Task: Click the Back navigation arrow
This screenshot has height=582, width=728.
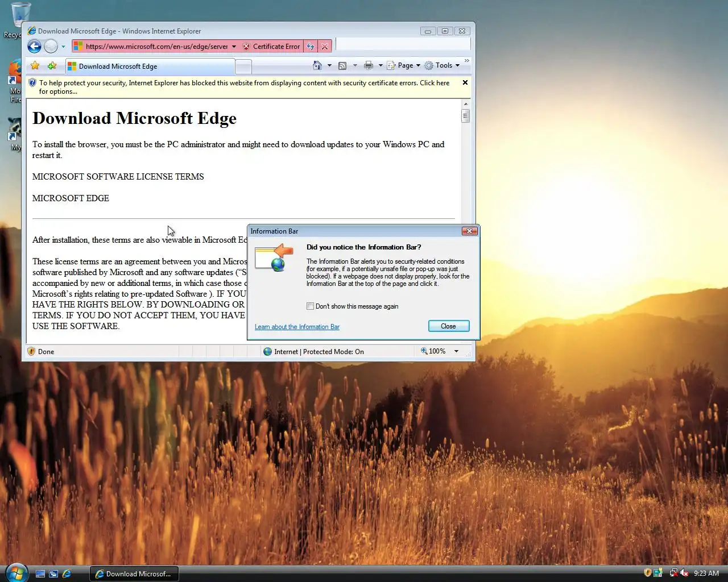Action: pyautogui.click(x=34, y=47)
